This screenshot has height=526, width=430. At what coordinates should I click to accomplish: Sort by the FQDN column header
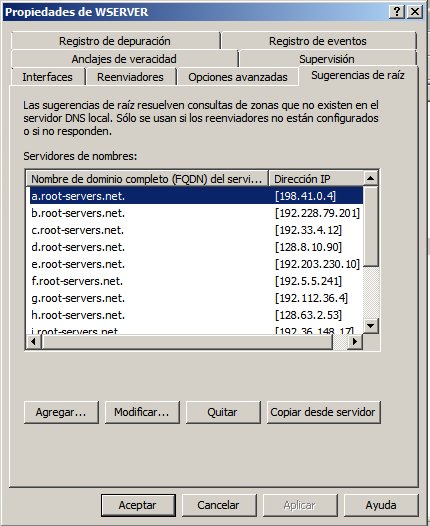coord(147,179)
